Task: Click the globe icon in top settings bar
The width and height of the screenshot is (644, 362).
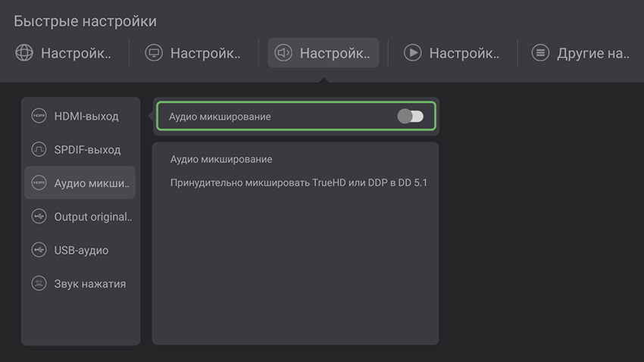Action: coord(24,53)
